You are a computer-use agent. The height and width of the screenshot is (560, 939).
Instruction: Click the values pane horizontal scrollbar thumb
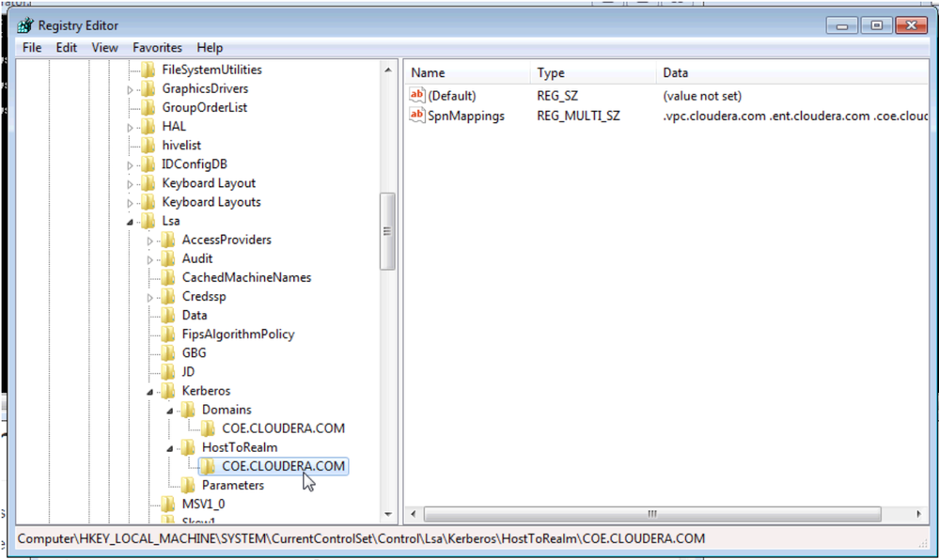coord(652,514)
